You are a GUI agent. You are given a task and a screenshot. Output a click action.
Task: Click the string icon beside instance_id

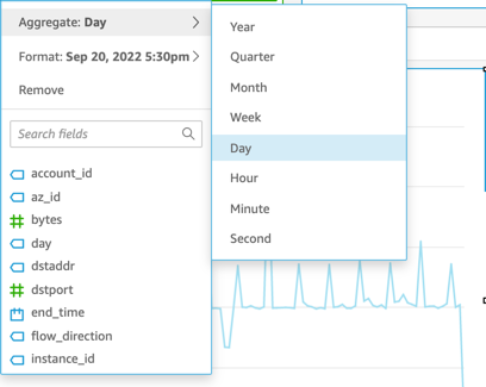coord(17,360)
